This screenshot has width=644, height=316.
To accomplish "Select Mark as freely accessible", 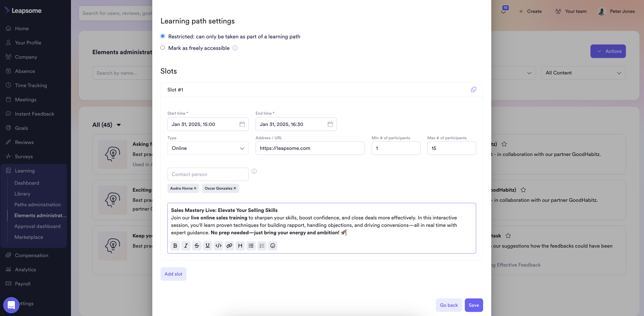I will coord(163,48).
